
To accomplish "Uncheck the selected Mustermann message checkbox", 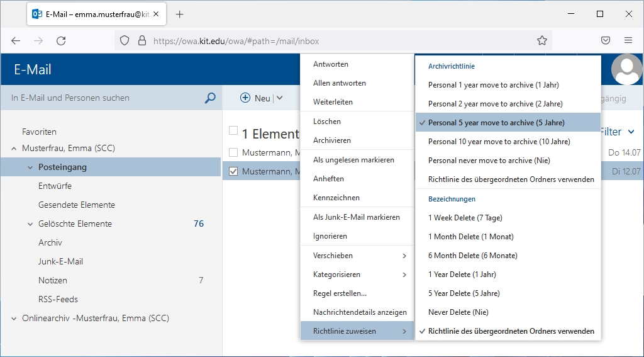I will click(x=233, y=171).
